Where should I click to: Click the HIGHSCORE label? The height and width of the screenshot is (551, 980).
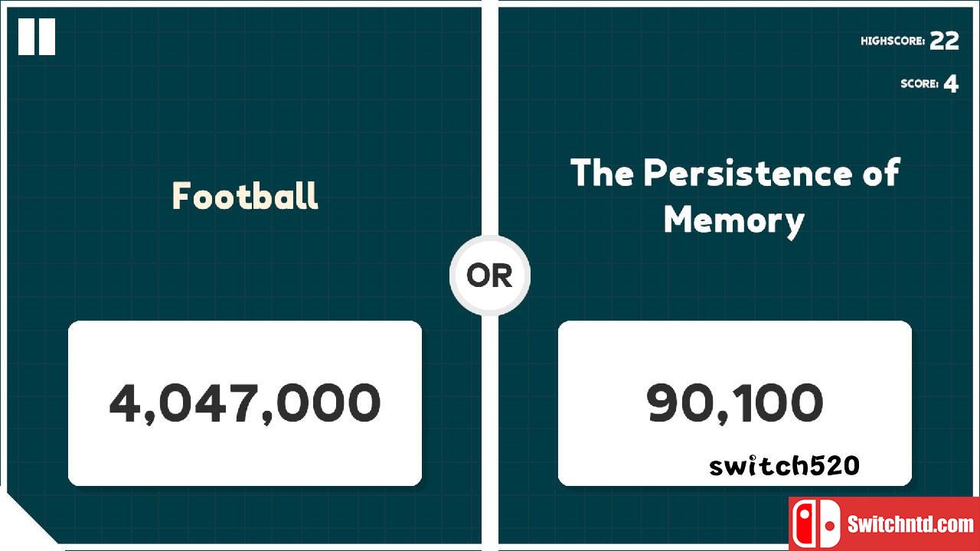coord(893,41)
